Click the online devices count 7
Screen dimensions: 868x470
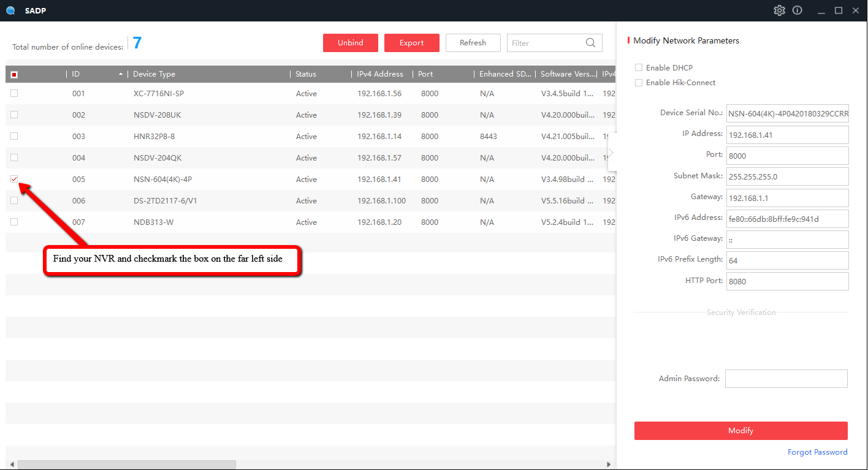click(x=137, y=43)
